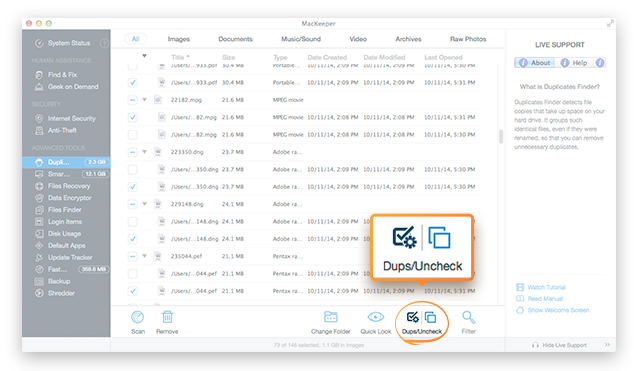Collapse the 235044.pef group
The width and height of the screenshot is (634, 371).
point(144,256)
